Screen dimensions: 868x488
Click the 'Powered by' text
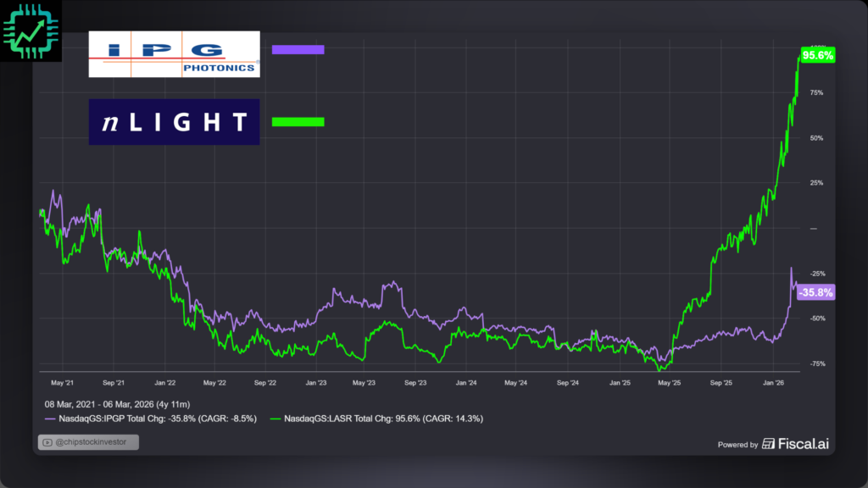pyautogui.click(x=738, y=445)
